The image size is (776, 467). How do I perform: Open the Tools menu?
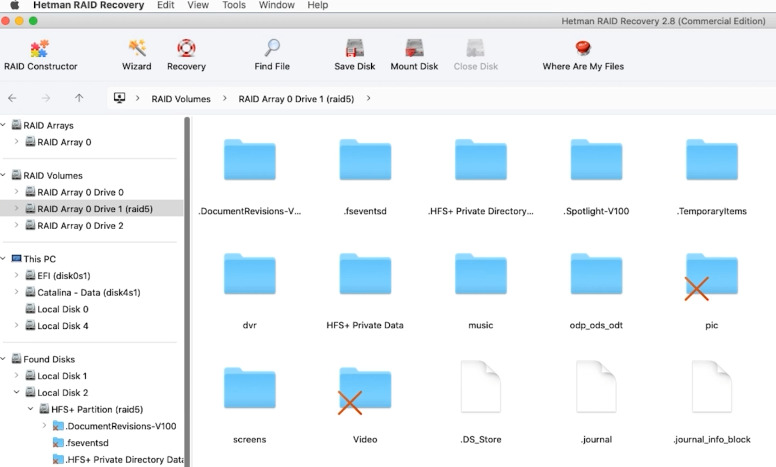234,5
